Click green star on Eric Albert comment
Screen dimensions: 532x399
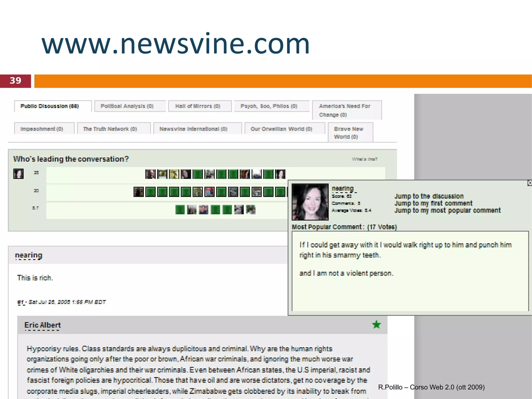[376, 325]
